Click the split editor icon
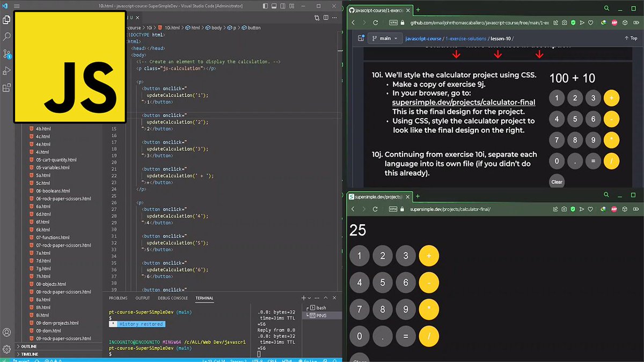Image resolution: width=644 pixels, height=362 pixels. (x=326, y=18)
